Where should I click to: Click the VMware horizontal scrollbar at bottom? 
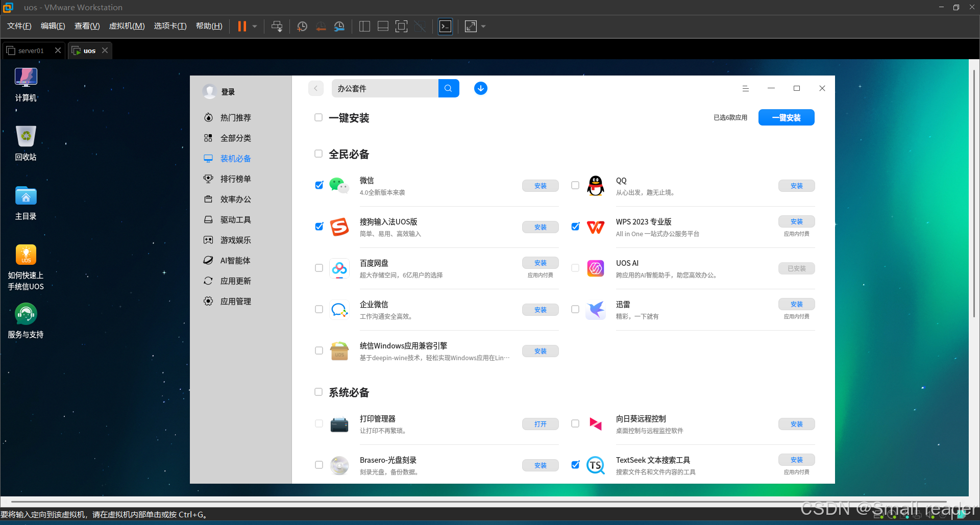(x=479, y=502)
